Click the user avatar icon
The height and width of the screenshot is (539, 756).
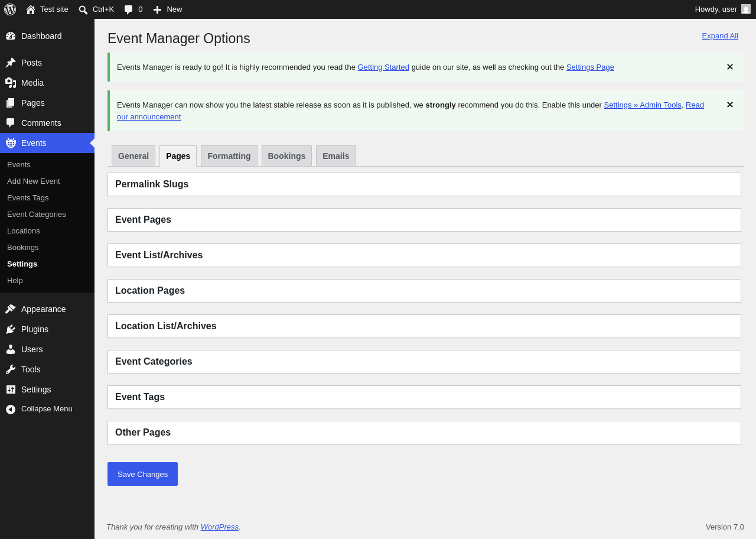coord(746,9)
